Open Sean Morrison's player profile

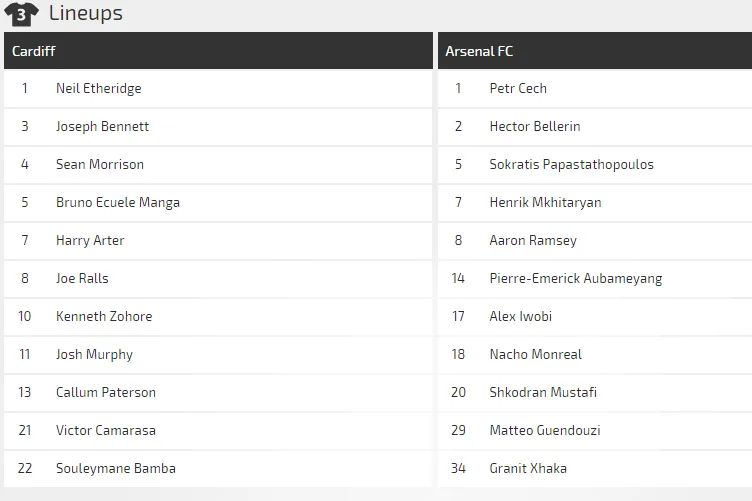click(99, 164)
